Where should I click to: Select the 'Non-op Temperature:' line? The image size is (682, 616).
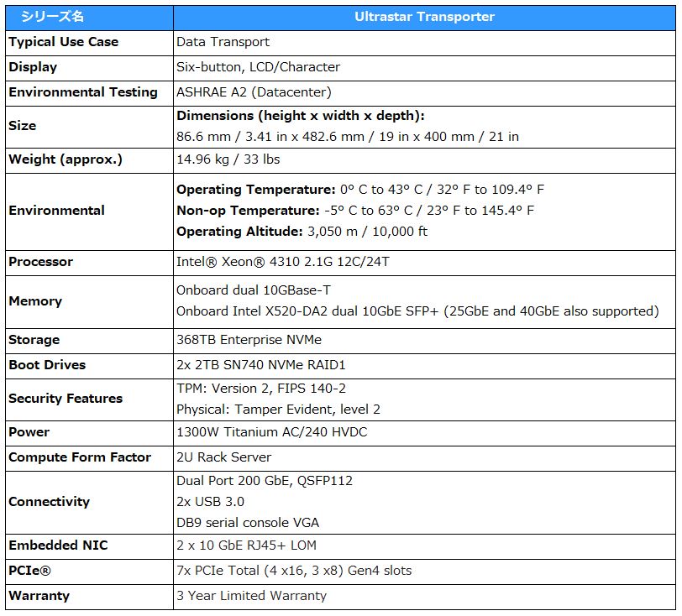(x=355, y=211)
